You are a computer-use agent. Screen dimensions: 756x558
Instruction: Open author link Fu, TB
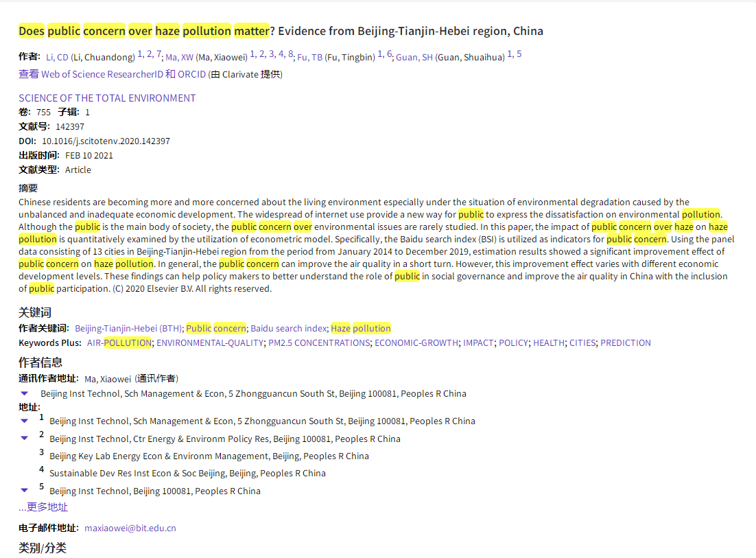[309, 57]
